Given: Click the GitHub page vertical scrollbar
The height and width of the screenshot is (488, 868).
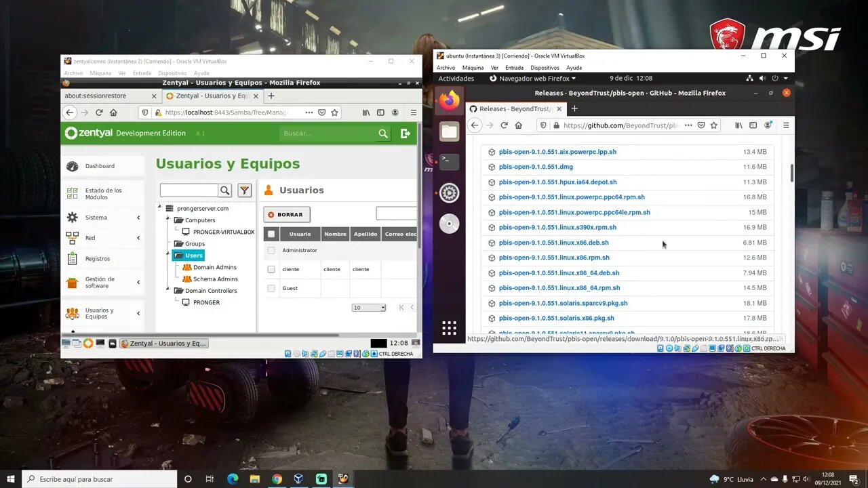Looking at the screenshot, I should tap(791, 173).
